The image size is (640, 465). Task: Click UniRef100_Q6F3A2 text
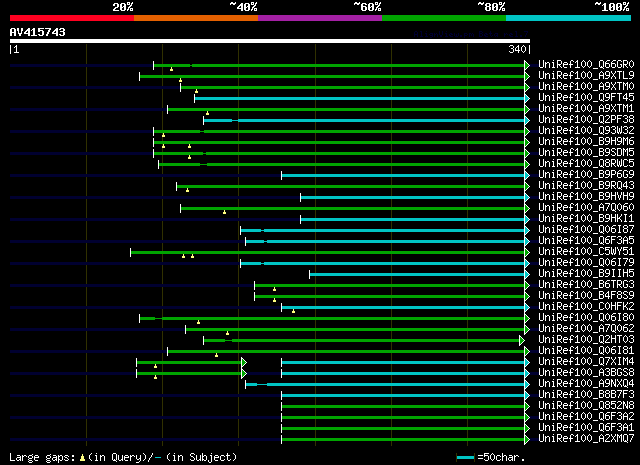586,417
